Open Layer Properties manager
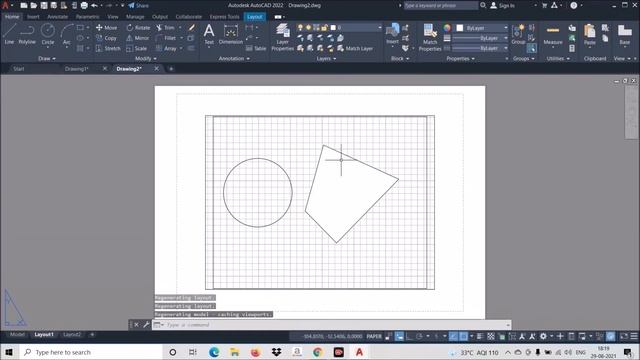This screenshot has width=640, height=360. coord(282,37)
